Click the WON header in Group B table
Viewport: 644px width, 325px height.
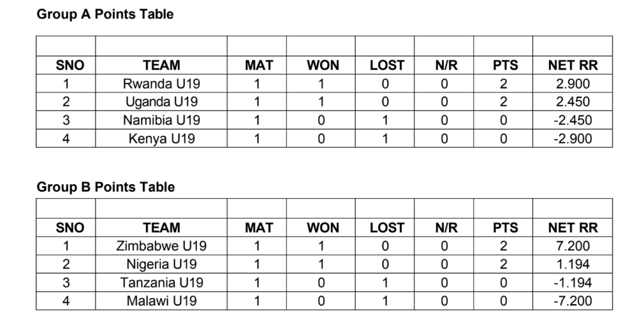click(321, 228)
